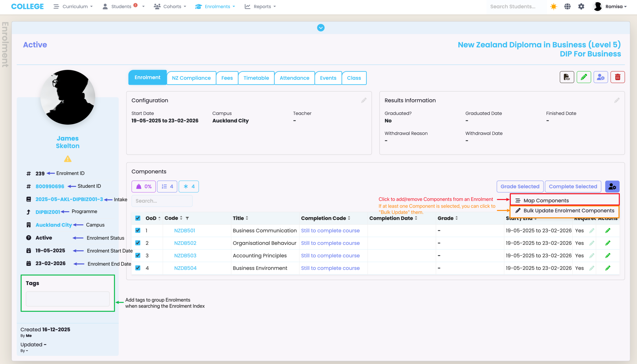Click the PDF export icon button
The width and height of the screenshot is (637, 364).
[x=567, y=77]
